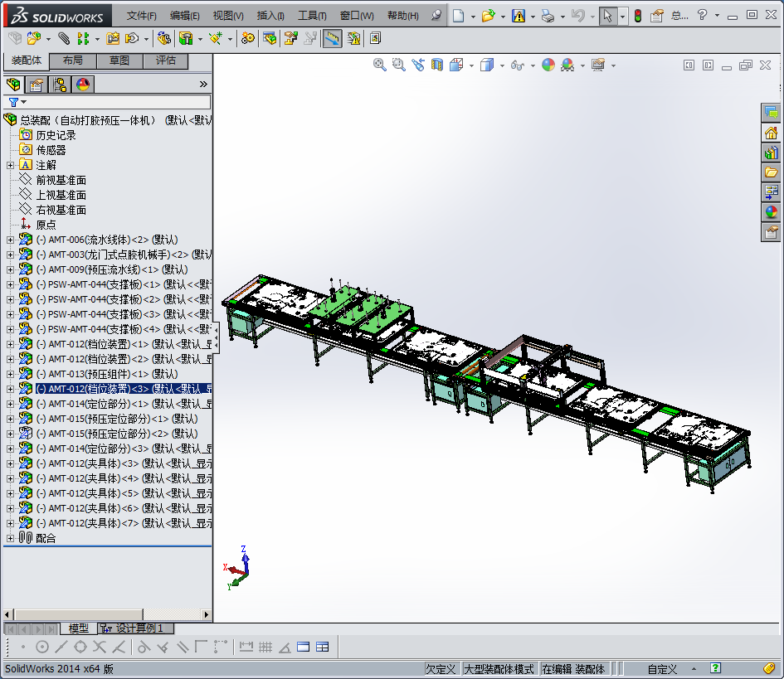Click the View Settings monitor icon
Screen dimensions: 784x679
coord(598,65)
